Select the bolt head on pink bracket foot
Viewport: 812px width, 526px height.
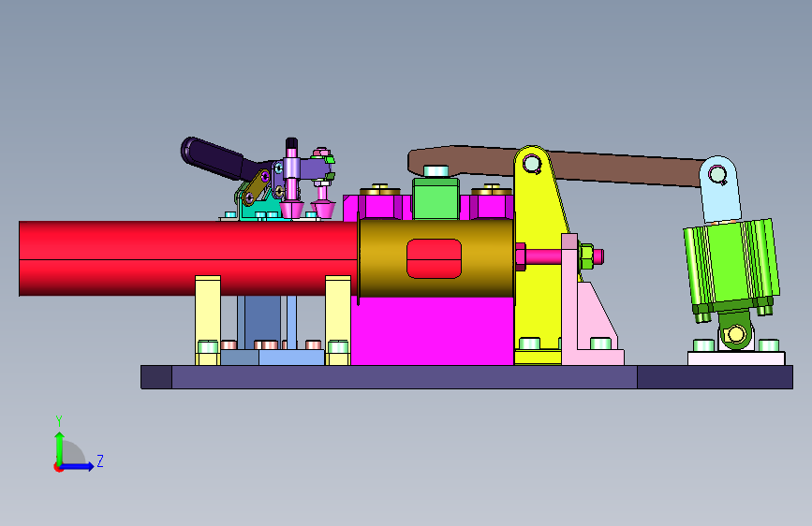[x=600, y=343]
